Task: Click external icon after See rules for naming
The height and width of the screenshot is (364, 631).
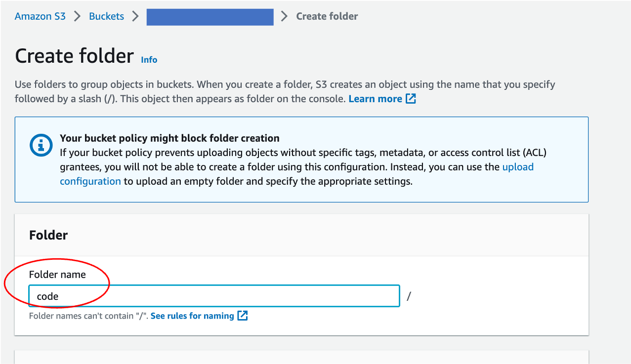Action: pyautogui.click(x=242, y=316)
